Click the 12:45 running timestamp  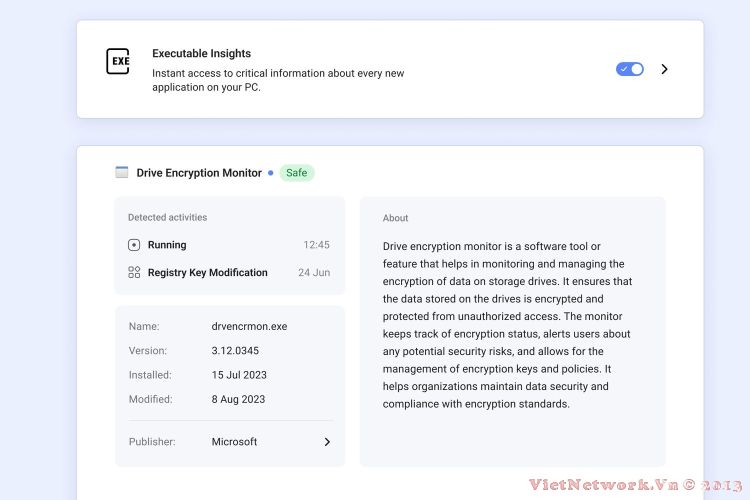(x=316, y=245)
